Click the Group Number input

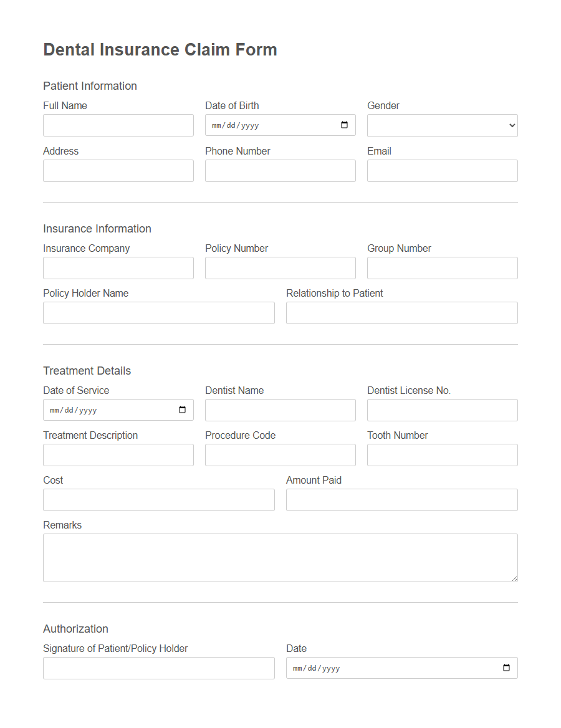(442, 267)
